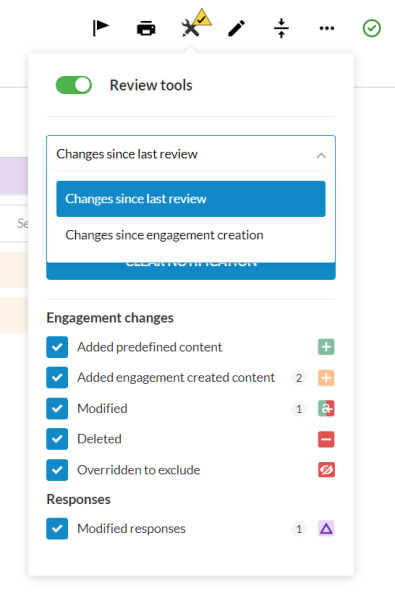Collapse the changes dropdown chevron
Viewport: 395px width, 593px height.
[321, 155]
